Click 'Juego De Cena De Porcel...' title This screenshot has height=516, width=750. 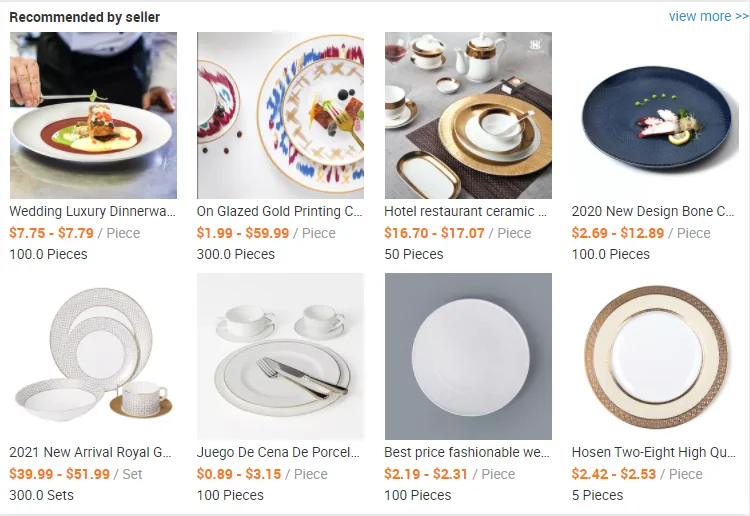pos(278,452)
